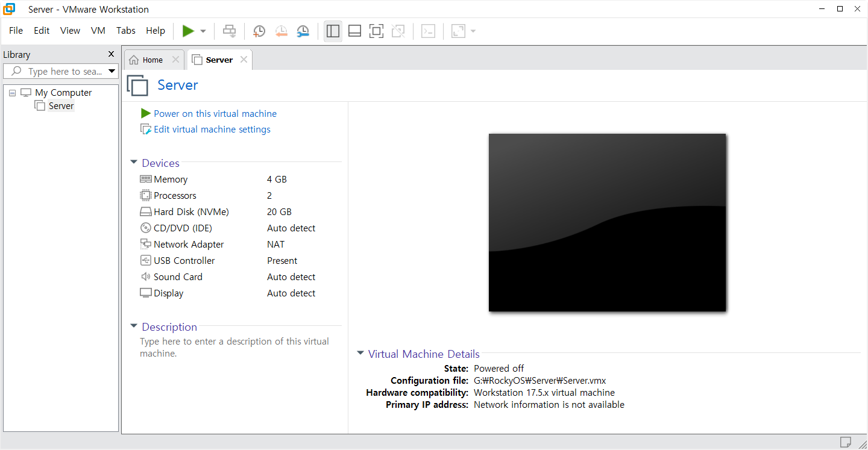Open the VM menu
The image size is (868, 450).
[98, 31]
